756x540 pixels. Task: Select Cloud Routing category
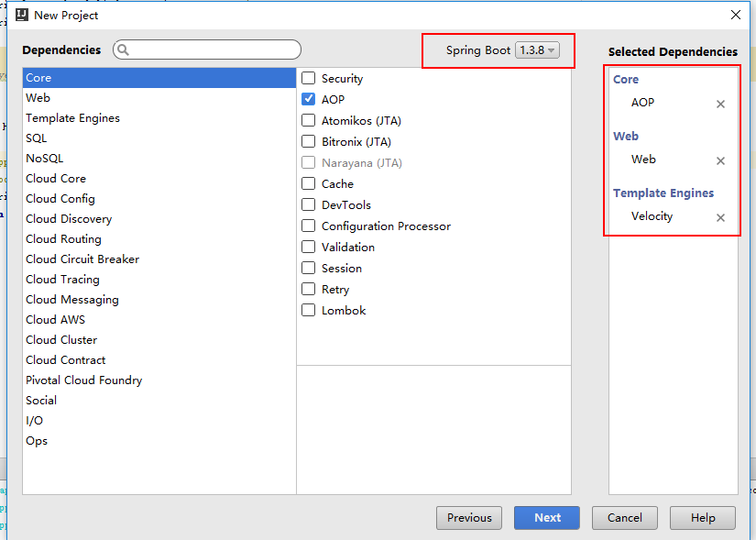point(159,239)
